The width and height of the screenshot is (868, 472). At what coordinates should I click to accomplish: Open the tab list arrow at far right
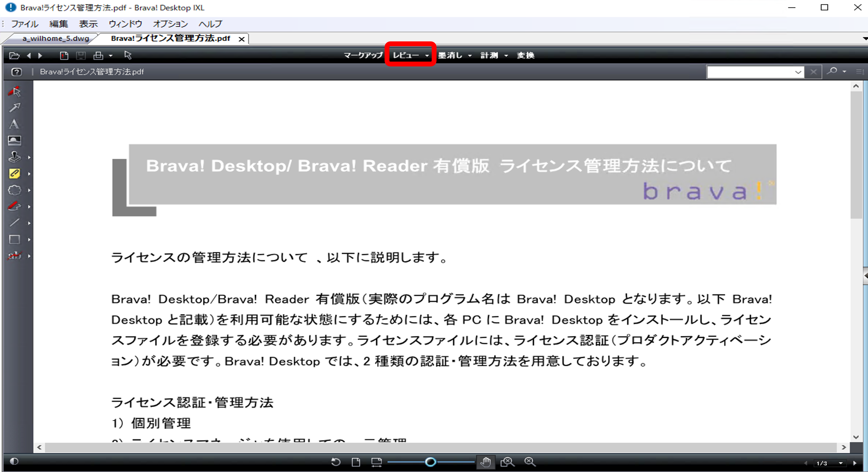pyautogui.click(x=865, y=38)
